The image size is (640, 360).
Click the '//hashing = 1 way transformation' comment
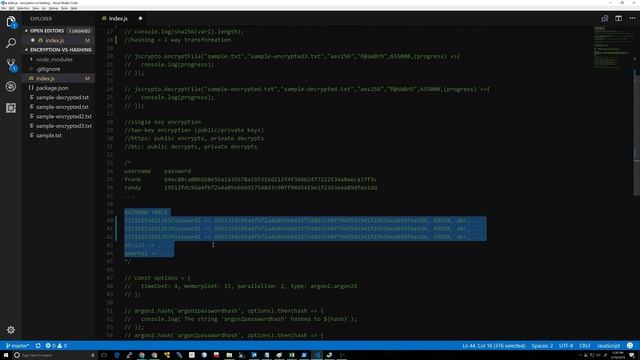(178, 40)
